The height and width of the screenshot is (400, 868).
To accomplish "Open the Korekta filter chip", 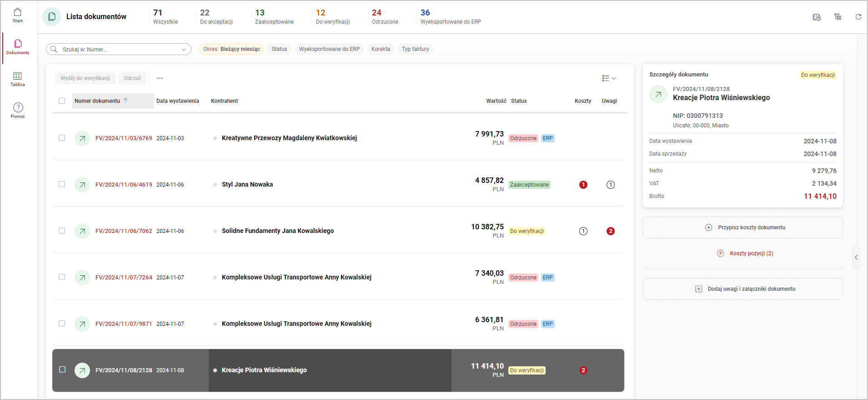I will pos(381,49).
